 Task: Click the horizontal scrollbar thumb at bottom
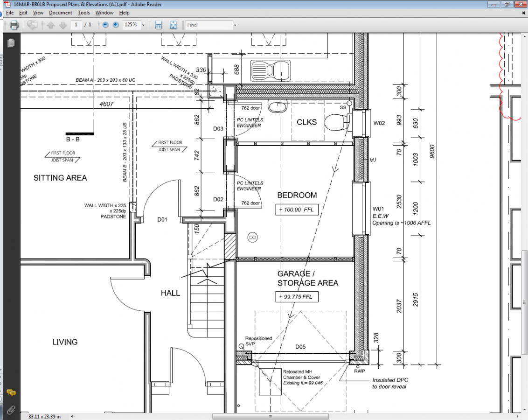270,416
